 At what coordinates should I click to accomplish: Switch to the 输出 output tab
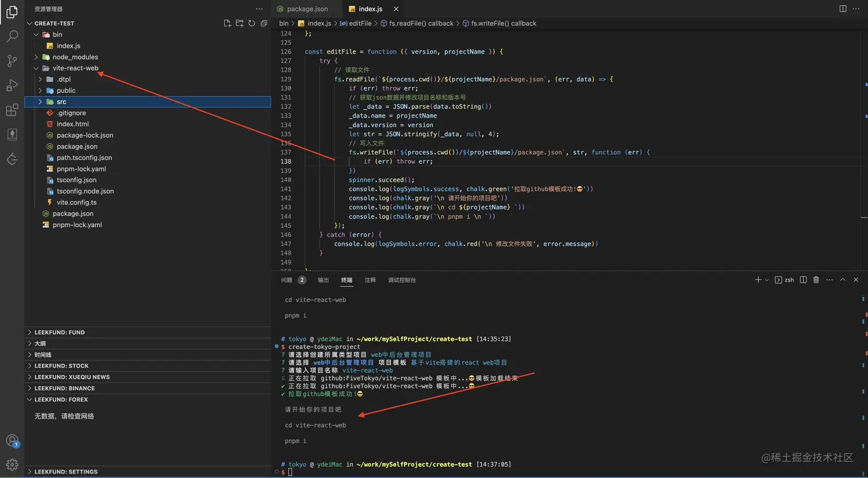tap(324, 280)
